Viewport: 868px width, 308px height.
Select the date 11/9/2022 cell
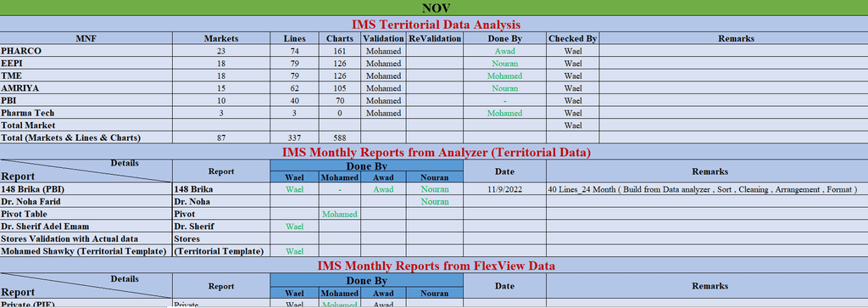[505, 189]
